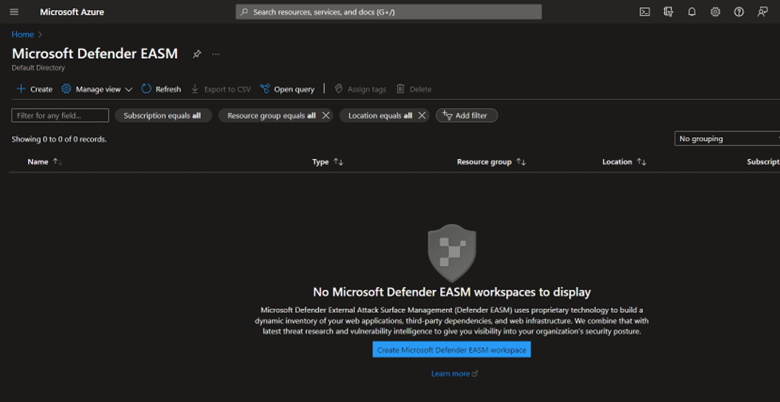Sort by the Resource group column
The height and width of the screenshot is (402, 780).
click(491, 162)
